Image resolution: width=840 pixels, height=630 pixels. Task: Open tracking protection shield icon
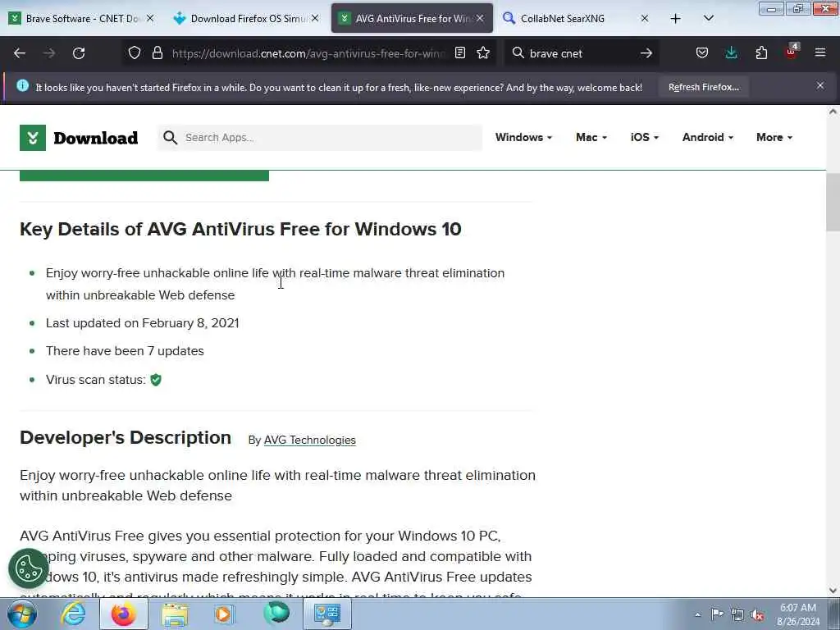pos(135,53)
